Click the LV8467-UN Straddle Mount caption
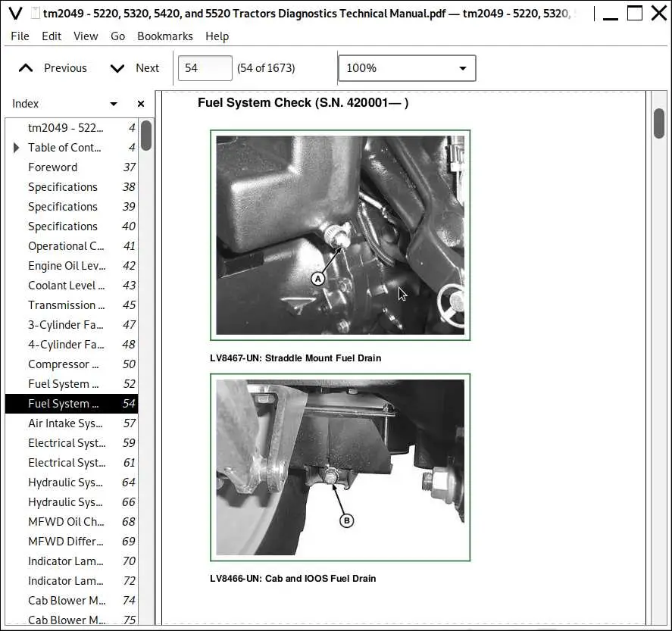The height and width of the screenshot is (631, 672). 295,358
